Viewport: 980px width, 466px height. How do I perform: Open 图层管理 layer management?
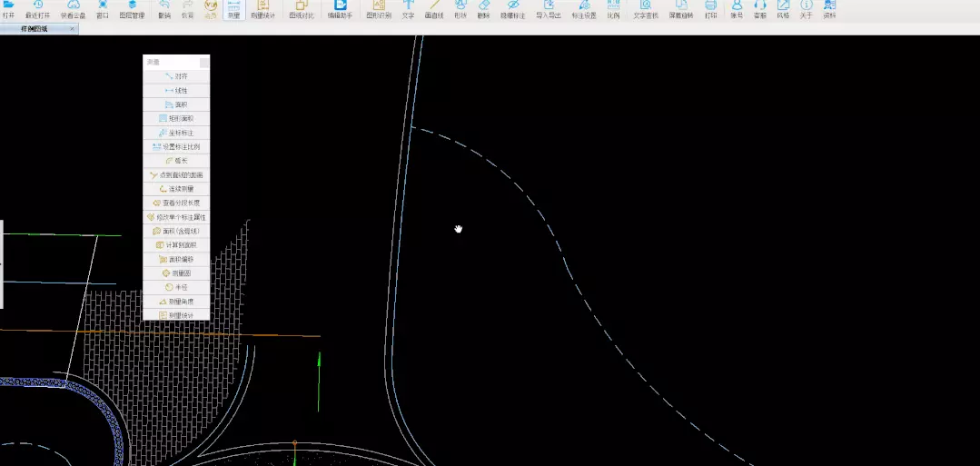click(x=132, y=9)
